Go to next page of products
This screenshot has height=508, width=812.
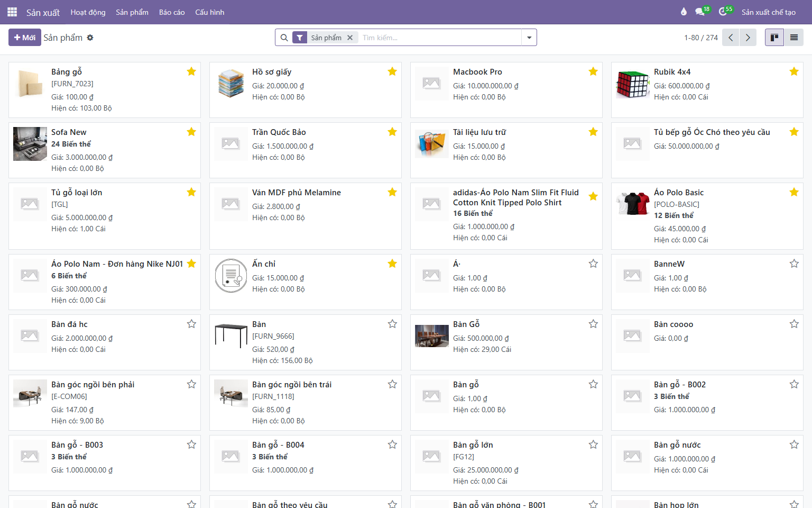click(748, 38)
